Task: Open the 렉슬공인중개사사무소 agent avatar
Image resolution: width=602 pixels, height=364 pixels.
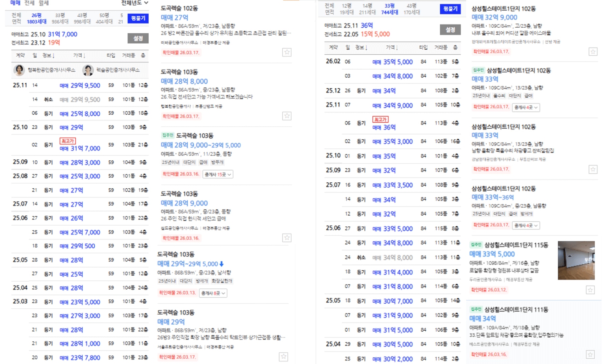Action: coord(88,70)
